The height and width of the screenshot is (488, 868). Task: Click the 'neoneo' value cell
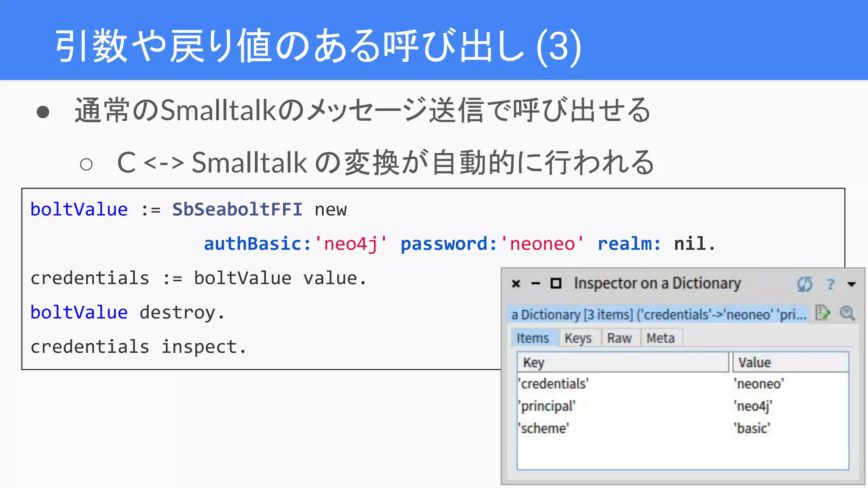[x=759, y=384]
